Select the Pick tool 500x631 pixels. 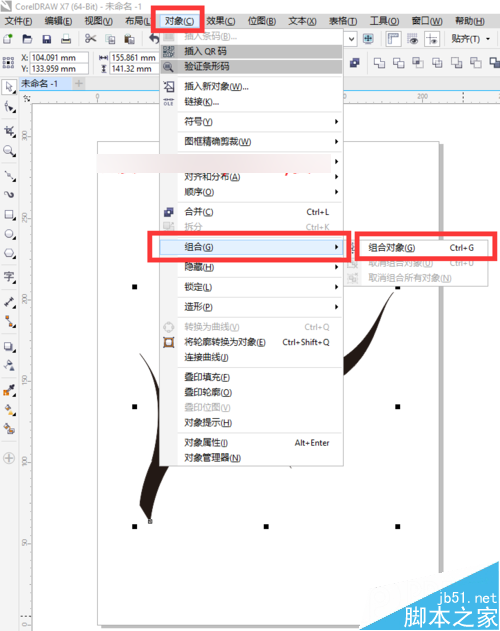point(9,87)
